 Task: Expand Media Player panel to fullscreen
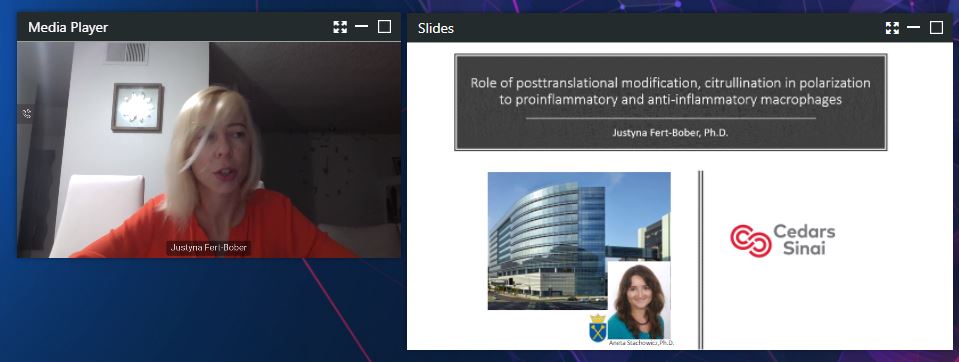point(340,27)
